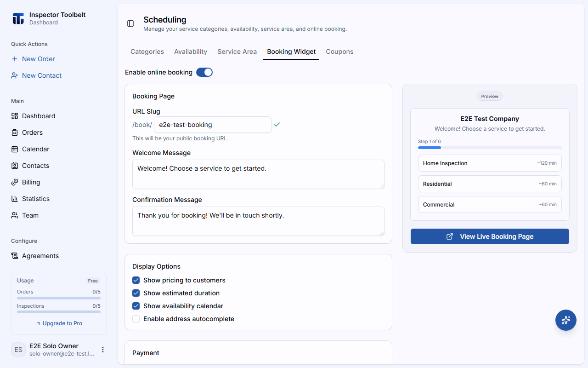The height and width of the screenshot is (368, 588).
Task: Click the Payment section heading
Action: (x=146, y=353)
